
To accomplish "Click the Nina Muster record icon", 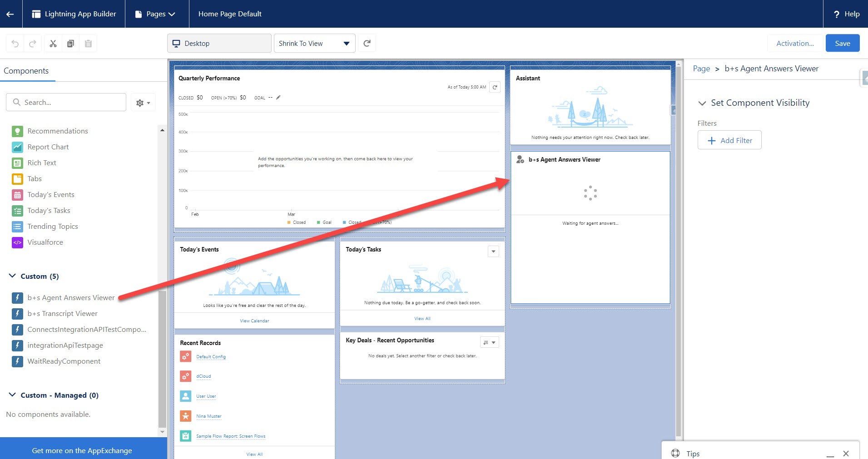I will 185,416.
